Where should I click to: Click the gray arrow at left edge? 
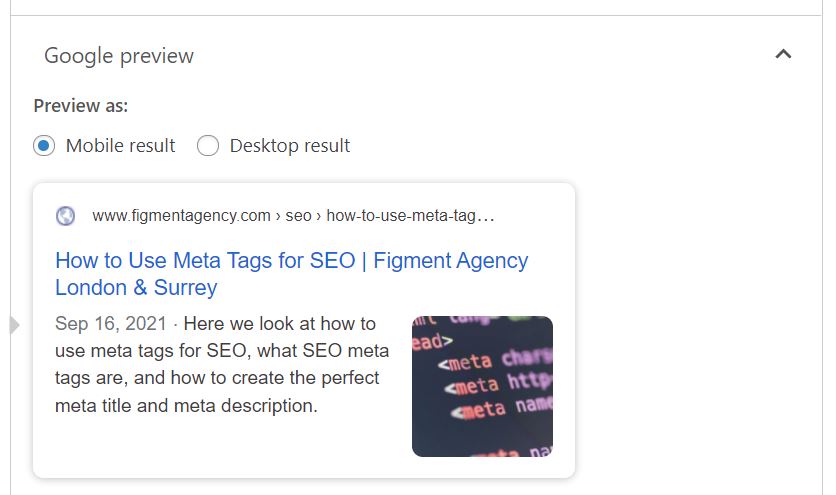pyautogui.click(x=15, y=325)
